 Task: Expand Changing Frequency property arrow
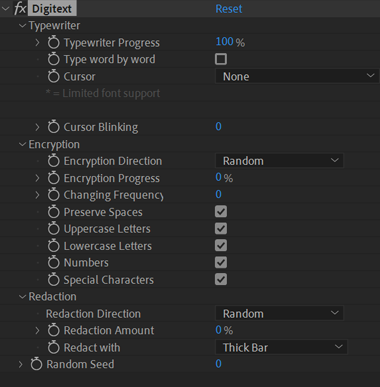pyautogui.click(x=37, y=195)
